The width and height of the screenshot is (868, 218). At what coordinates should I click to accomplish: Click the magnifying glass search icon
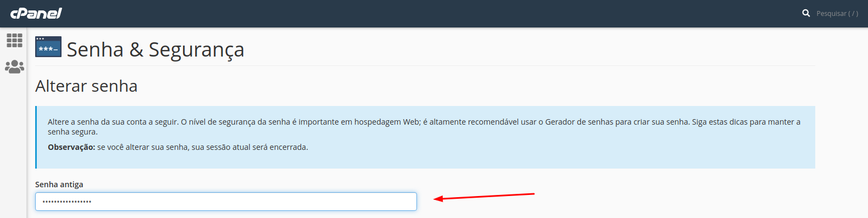806,13
